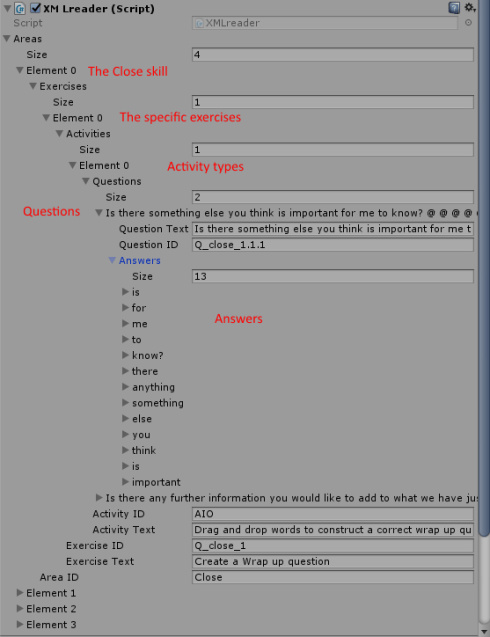
Task: Click the script object picker circle
Action: pos(468,23)
